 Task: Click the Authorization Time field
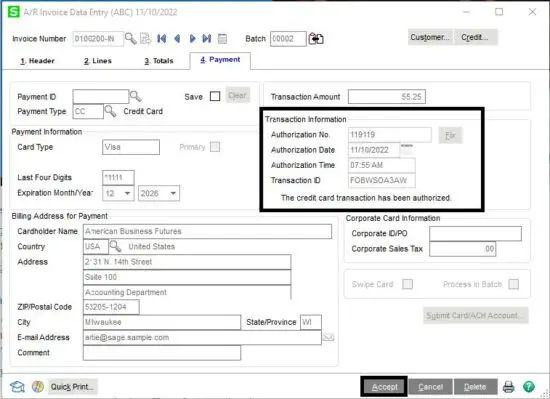coord(382,165)
